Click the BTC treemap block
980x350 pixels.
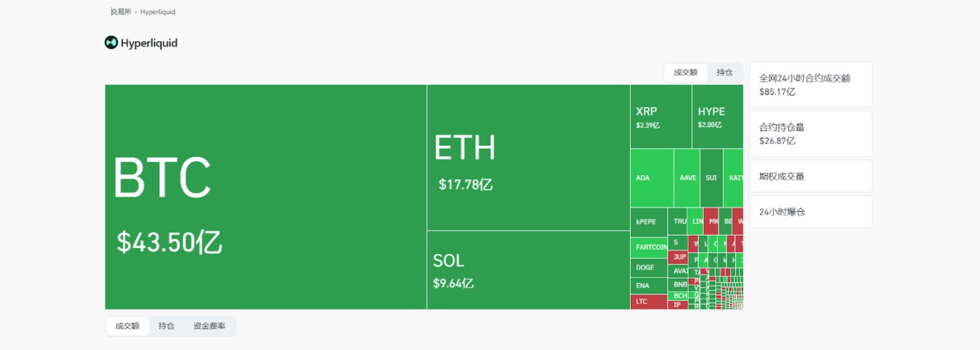click(x=265, y=197)
